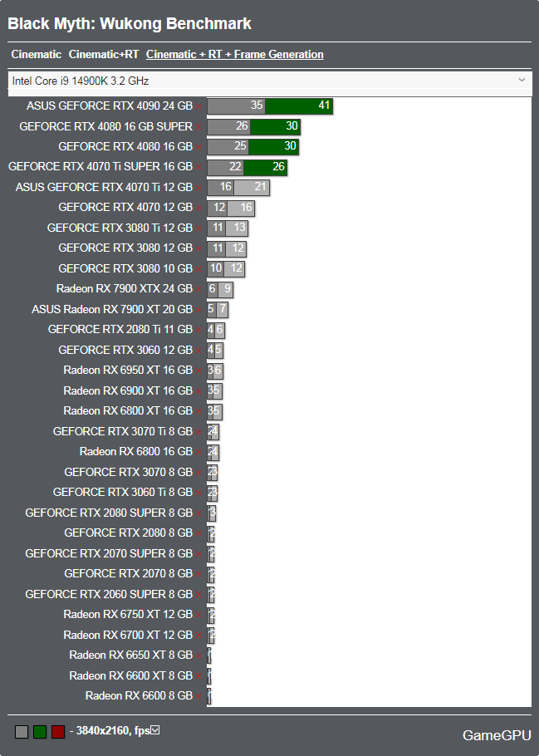Remove GEFORCE RTX 4070 Ti SUPER 16 GB
The height and width of the screenshot is (756, 539).
pos(198,167)
